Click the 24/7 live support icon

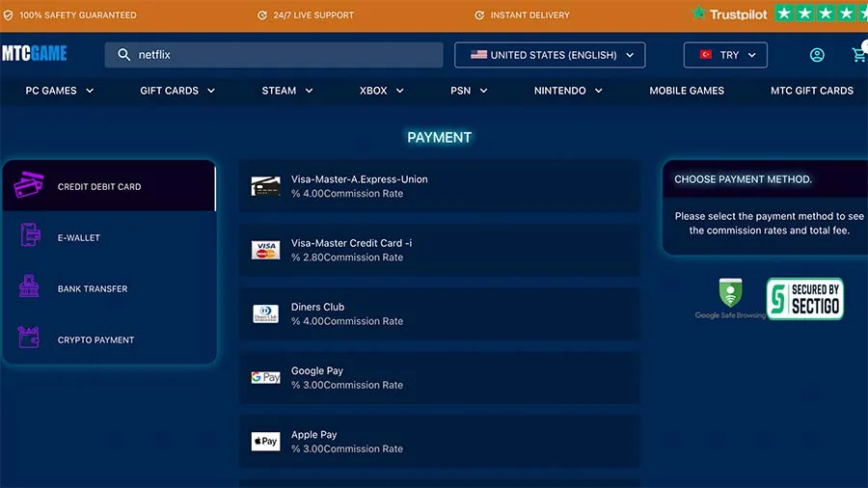262,15
